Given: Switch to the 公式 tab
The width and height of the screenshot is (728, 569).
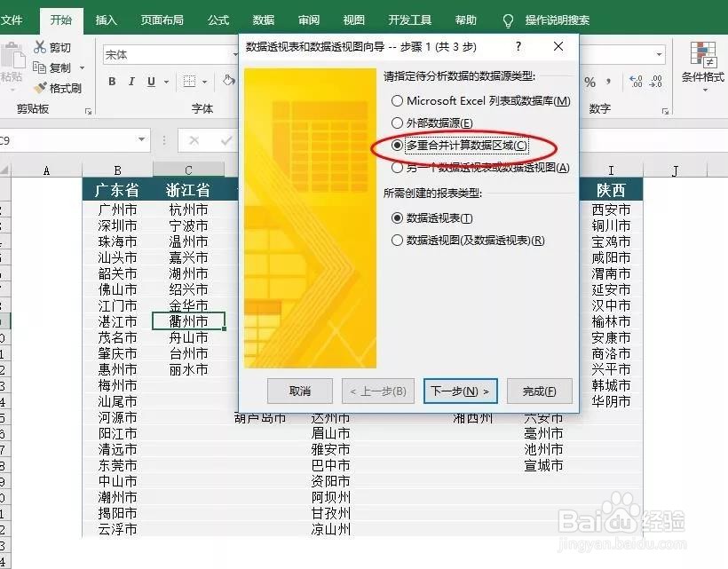Looking at the screenshot, I should [x=218, y=20].
